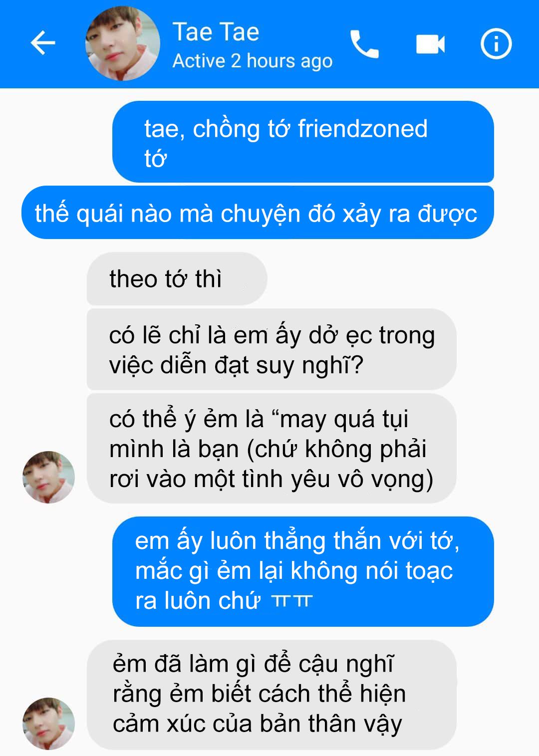
Task: Tap the 'ẻm đã làm gì để cậu' message
Action: pyautogui.click(x=271, y=695)
